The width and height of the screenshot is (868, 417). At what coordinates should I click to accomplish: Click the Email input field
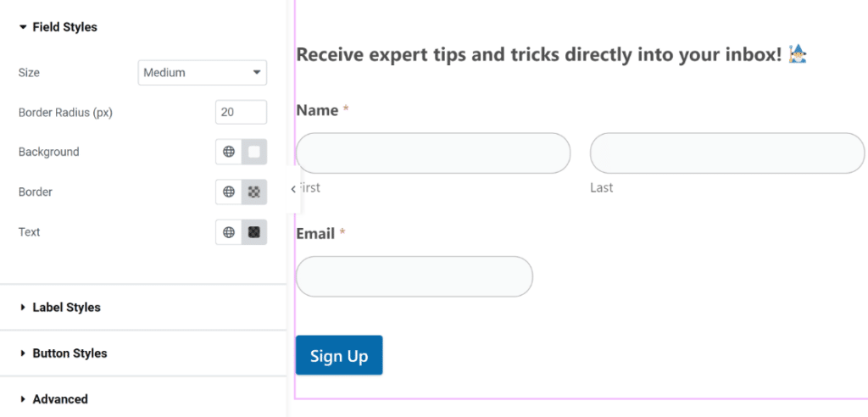pyautogui.click(x=414, y=276)
